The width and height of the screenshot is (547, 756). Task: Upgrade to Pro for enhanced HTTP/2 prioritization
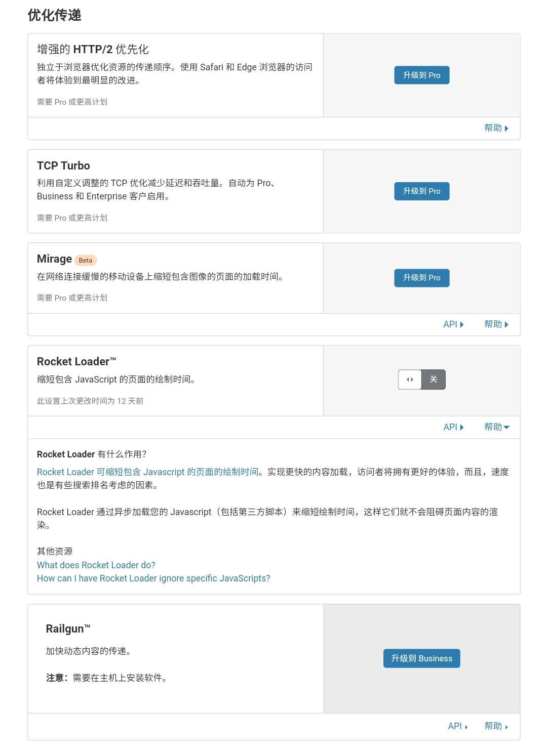coord(422,75)
